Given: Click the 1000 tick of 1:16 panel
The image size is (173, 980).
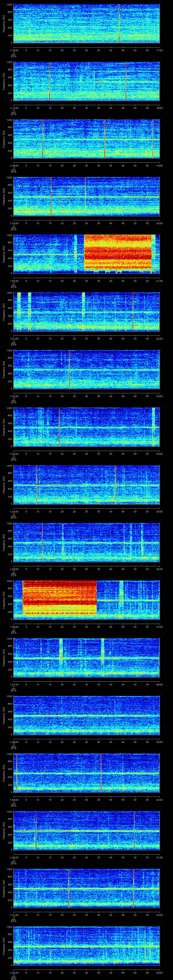Looking at the screenshot, I should pyautogui.click(x=9, y=5).
